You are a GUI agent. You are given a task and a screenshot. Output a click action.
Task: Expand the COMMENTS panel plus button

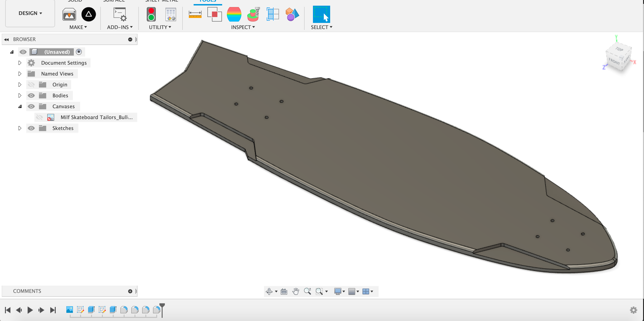coord(130,291)
